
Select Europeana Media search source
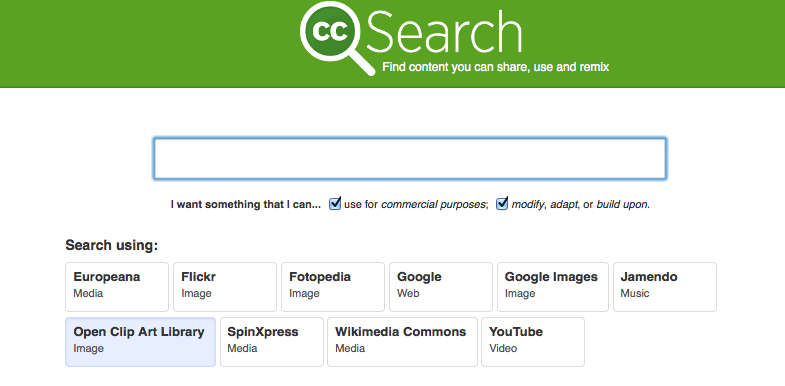[117, 287]
